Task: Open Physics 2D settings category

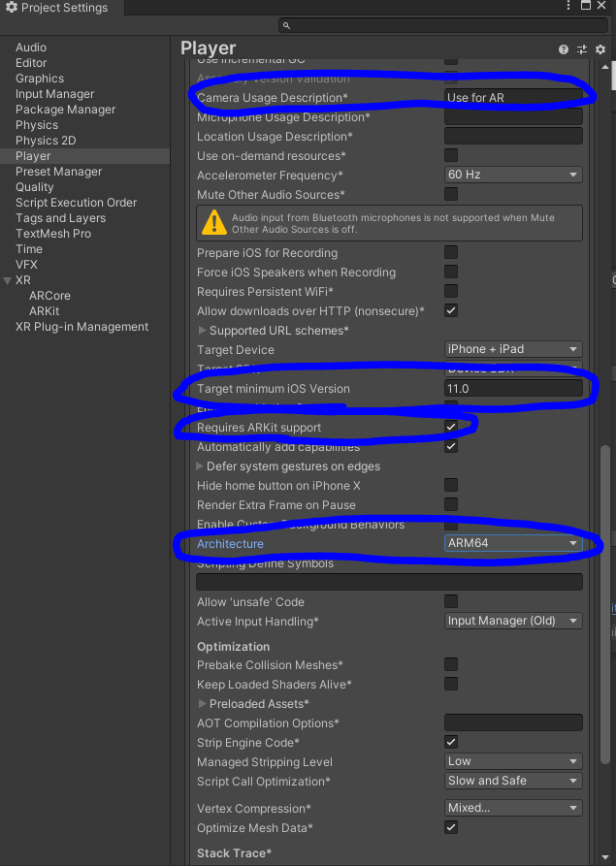Action: [46, 141]
